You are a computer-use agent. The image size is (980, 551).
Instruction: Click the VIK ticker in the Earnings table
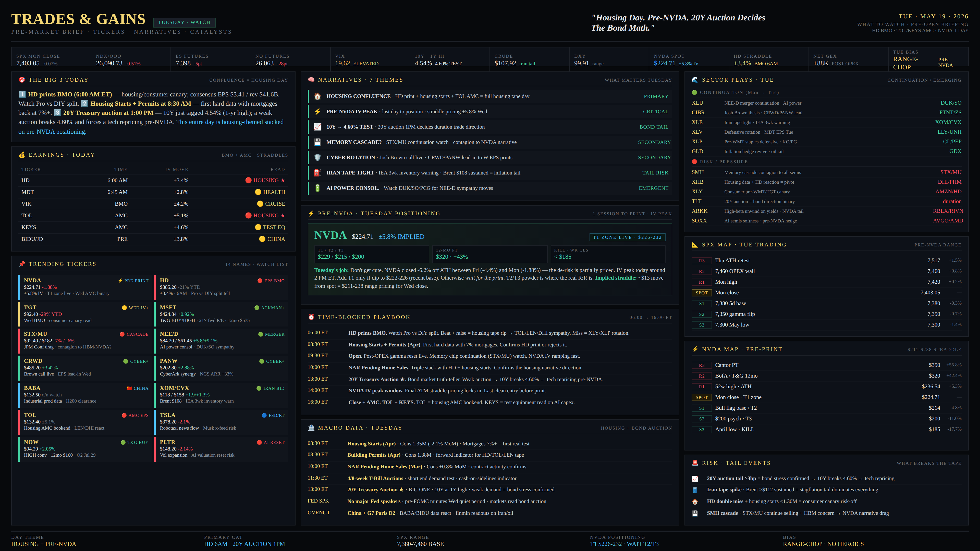pyautogui.click(x=26, y=204)
